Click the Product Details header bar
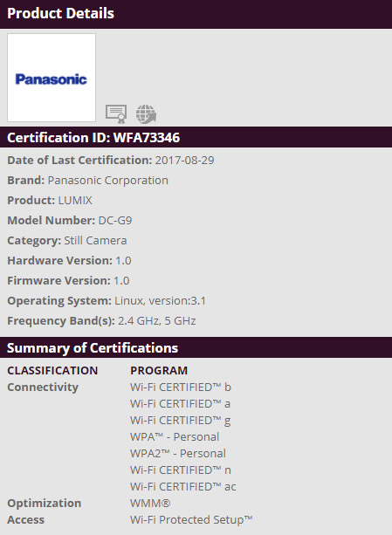The image size is (392, 535). point(196,14)
